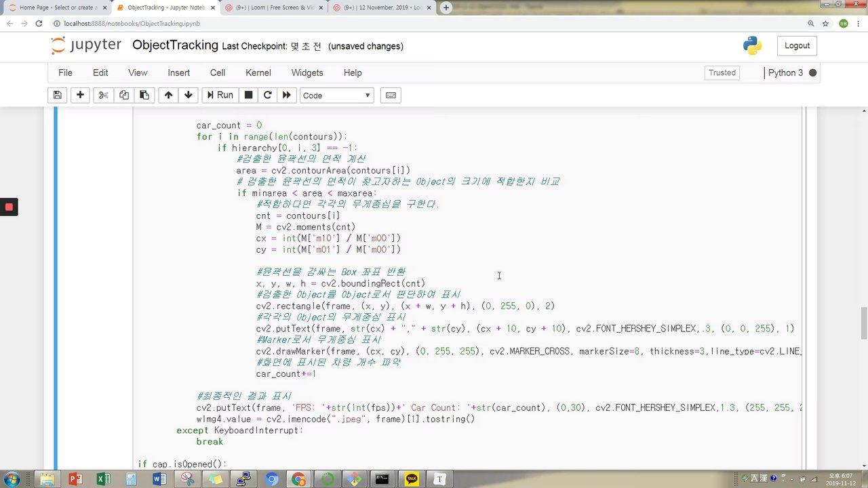Click the 'except KeyboardInterrupt:' line
Viewport: 868px width, 488px height.
[240, 430]
